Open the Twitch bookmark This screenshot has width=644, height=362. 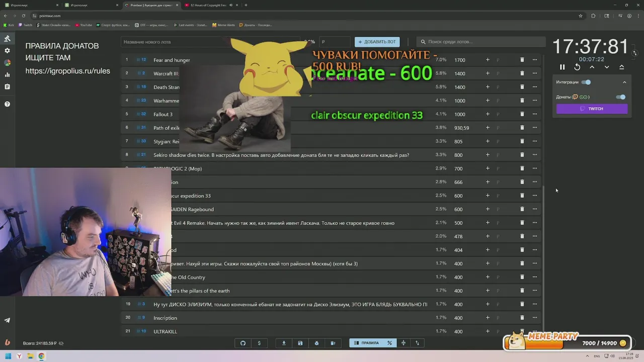point(25,25)
